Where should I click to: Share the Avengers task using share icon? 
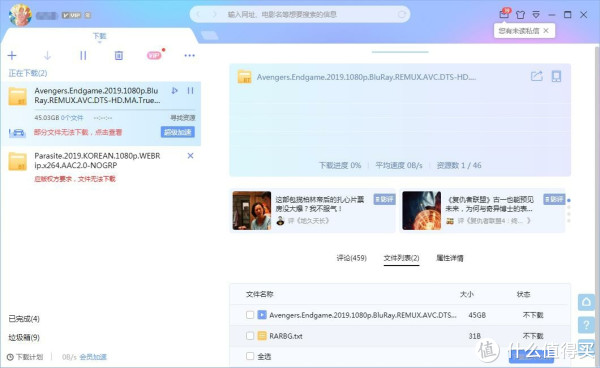pos(537,76)
